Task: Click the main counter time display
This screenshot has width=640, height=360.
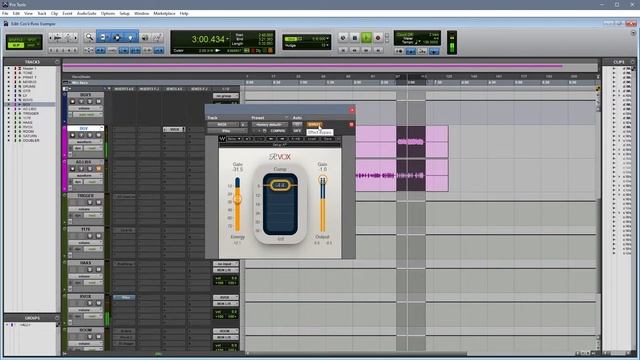Action: (208, 39)
